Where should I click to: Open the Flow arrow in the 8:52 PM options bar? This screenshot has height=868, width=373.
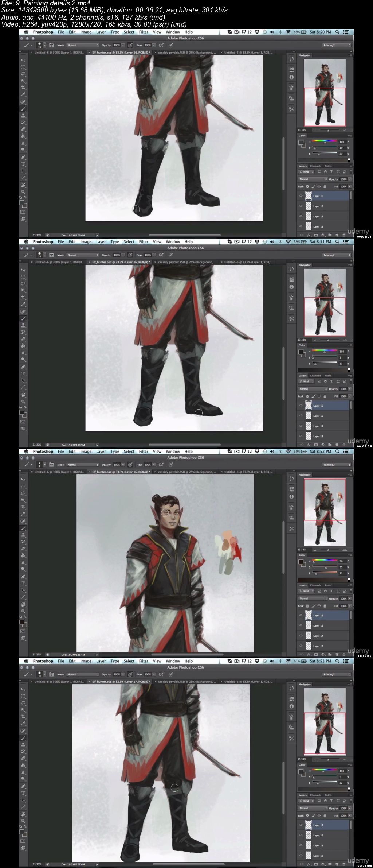(154, 465)
